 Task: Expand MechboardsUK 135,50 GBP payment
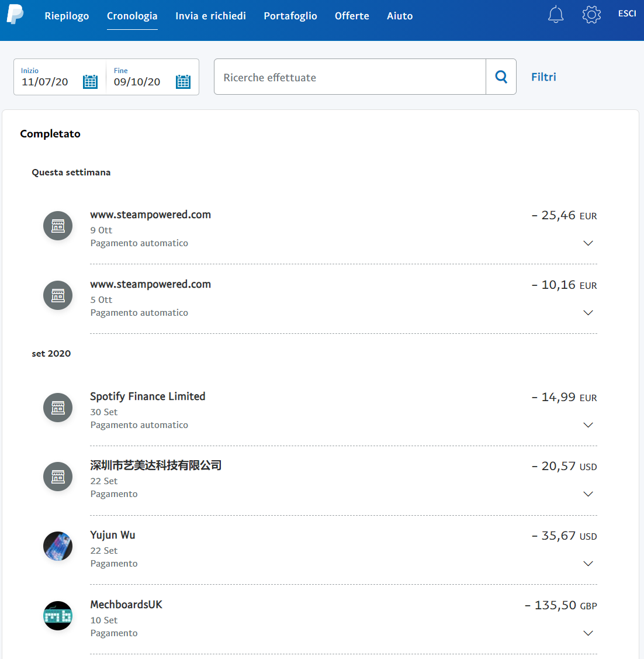588,633
